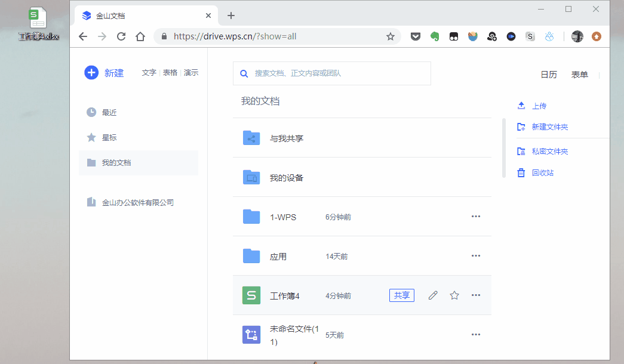The height and width of the screenshot is (364, 624).
Task: Click the 14天前 timestamp
Action: (336, 257)
